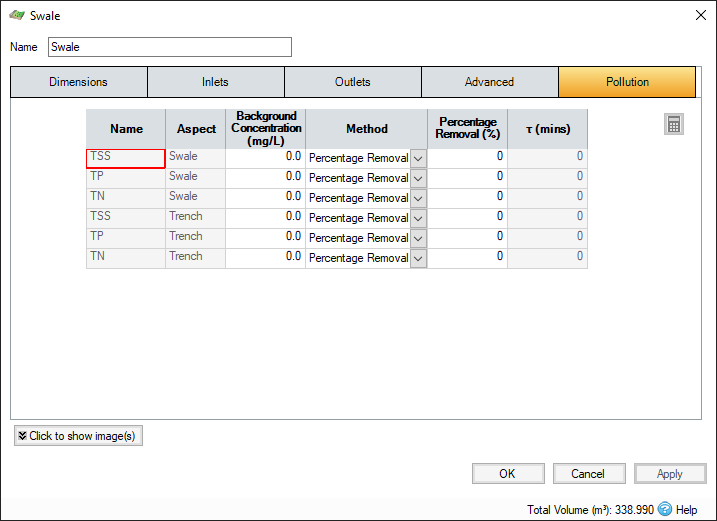Viewport: 717px width, 521px height.
Task: Edit Background Concentration for TP Swale row
Action: click(x=265, y=178)
